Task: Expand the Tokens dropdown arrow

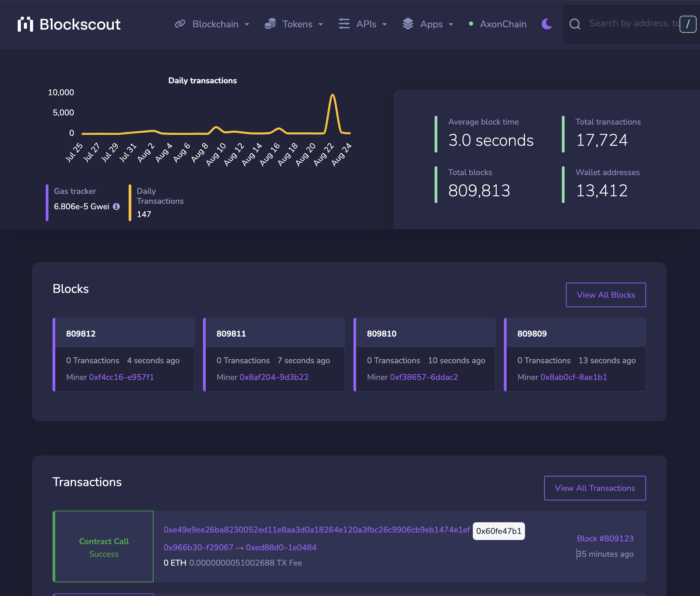Action: click(320, 24)
